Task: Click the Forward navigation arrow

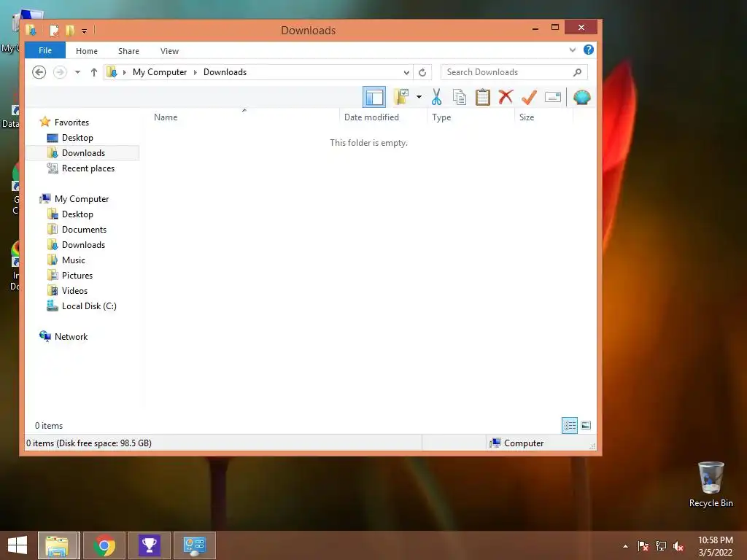Action: pyautogui.click(x=60, y=72)
